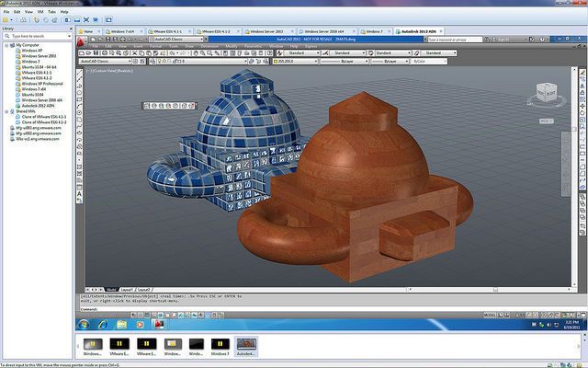Open Windows Start orb in guest
Image resolution: width=588 pixels, height=368 pixels.
click(x=84, y=325)
